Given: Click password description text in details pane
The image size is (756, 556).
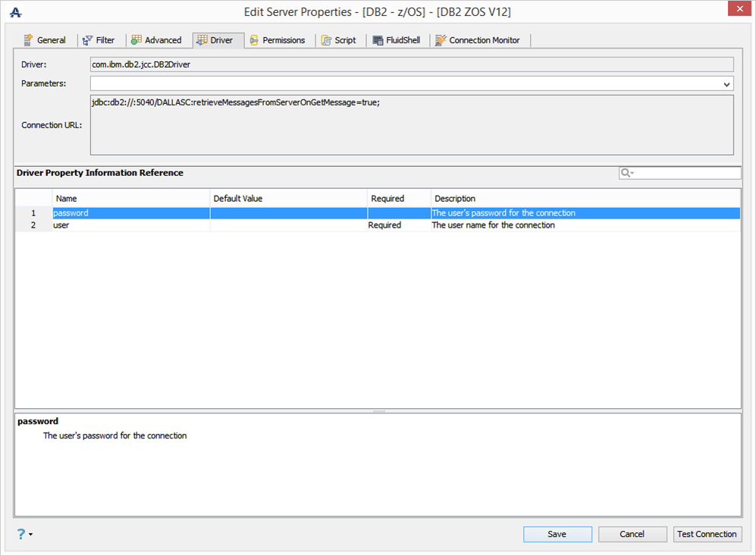Looking at the screenshot, I should pyautogui.click(x=114, y=435).
